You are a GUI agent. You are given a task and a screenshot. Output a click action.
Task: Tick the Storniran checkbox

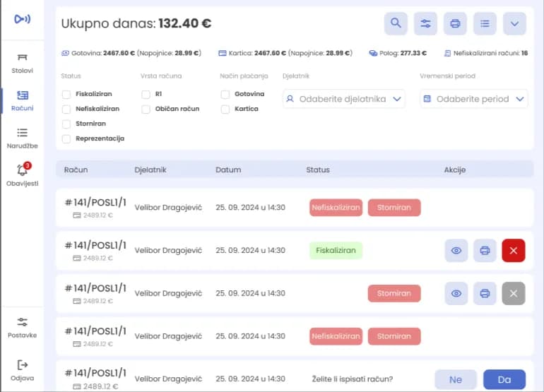tap(66, 124)
